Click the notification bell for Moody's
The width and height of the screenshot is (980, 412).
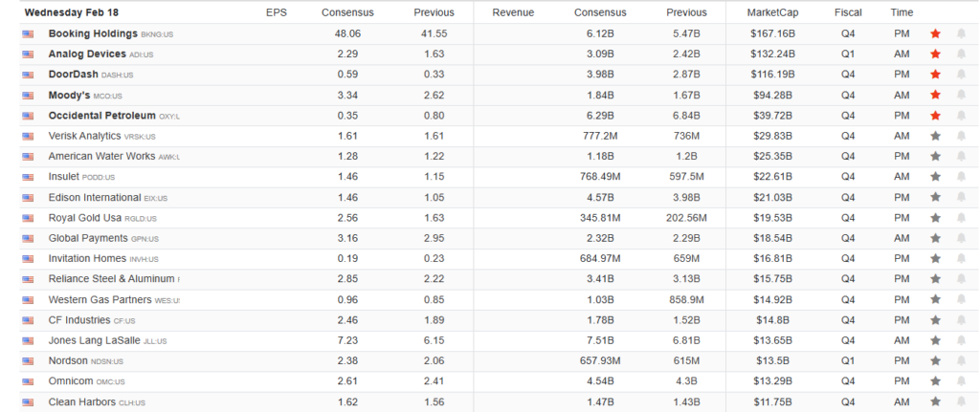pyautogui.click(x=961, y=95)
